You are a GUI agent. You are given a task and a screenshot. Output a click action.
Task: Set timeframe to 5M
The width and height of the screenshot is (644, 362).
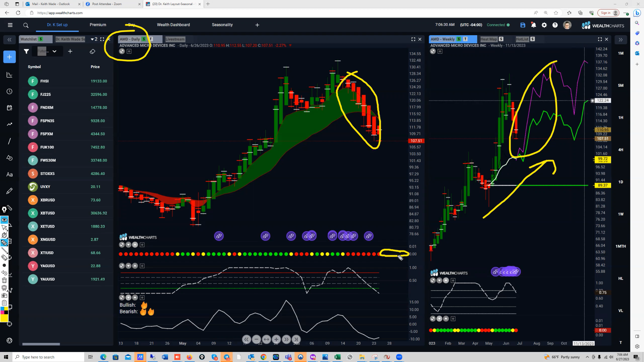coord(621,85)
